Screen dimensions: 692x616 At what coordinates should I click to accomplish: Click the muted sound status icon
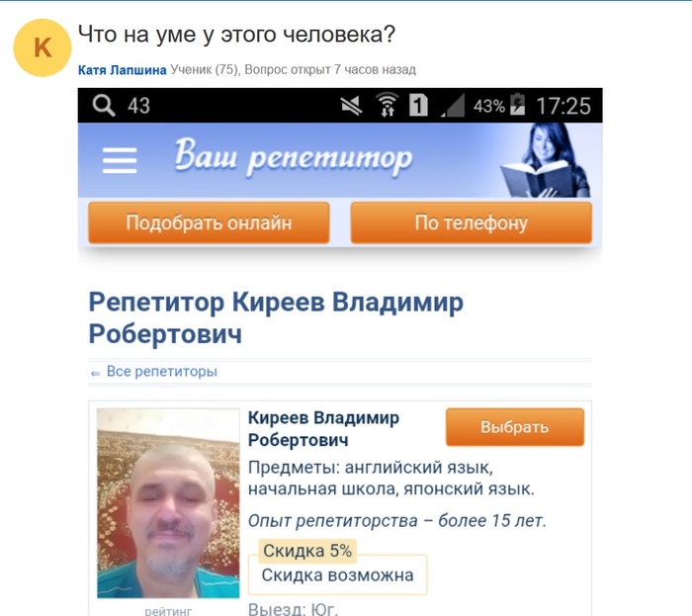click(x=351, y=106)
